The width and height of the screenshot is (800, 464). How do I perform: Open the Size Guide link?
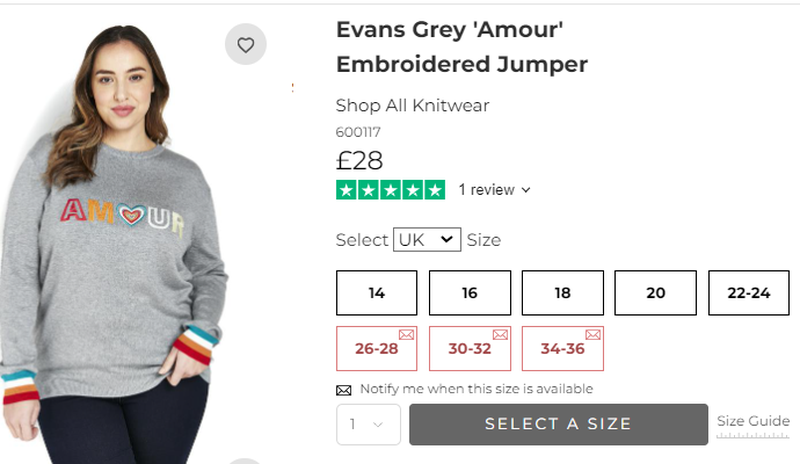point(753,421)
